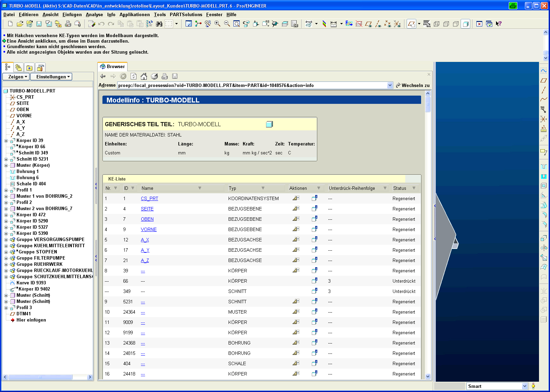Viewport: 550px width, 392px height.
Task: Open the CS_PRT feature link
Action: click(150, 198)
